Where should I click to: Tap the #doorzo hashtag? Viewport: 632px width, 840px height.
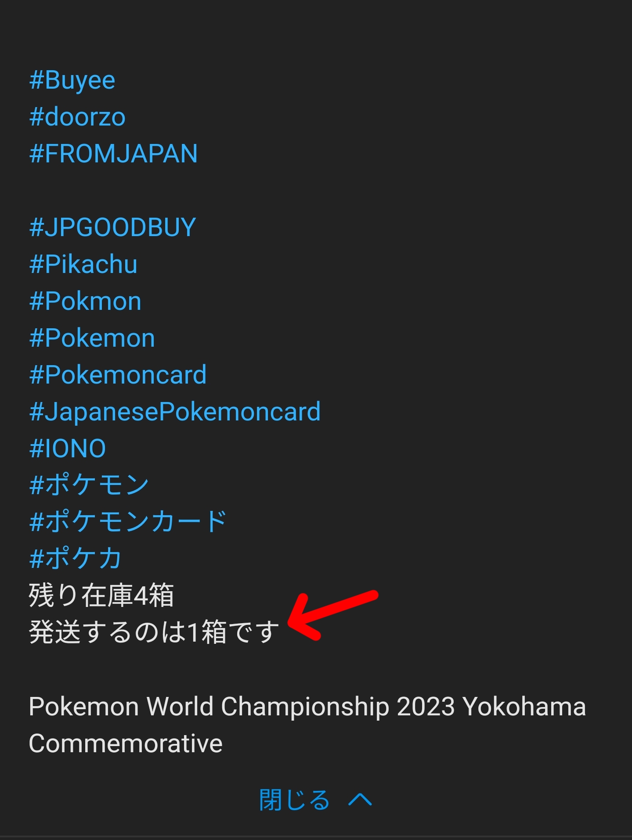(77, 118)
